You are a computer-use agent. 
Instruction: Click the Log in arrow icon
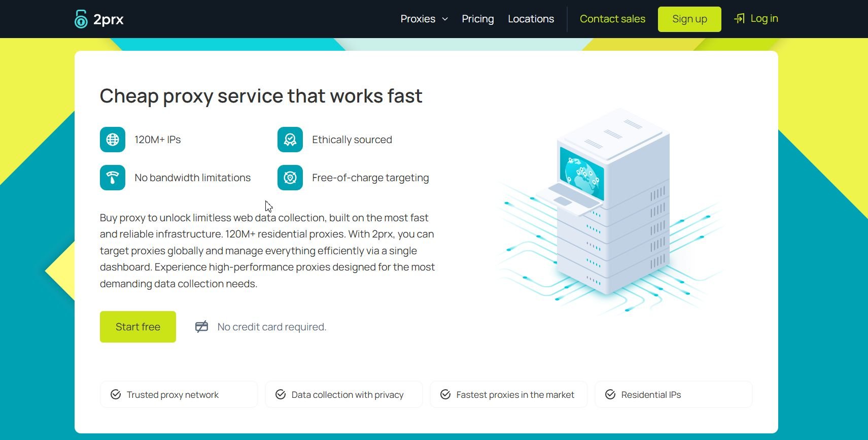pyautogui.click(x=740, y=19)
